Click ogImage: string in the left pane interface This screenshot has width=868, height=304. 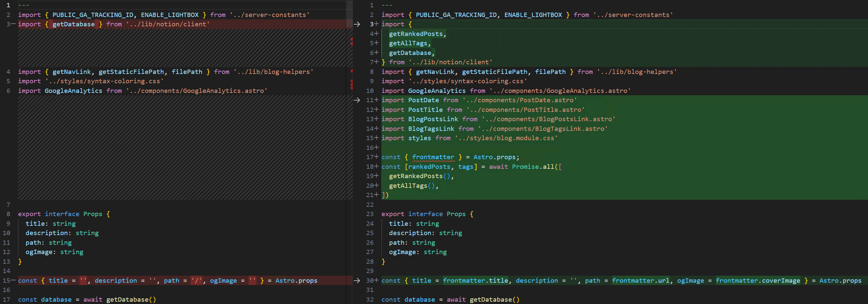click(54, 252)
